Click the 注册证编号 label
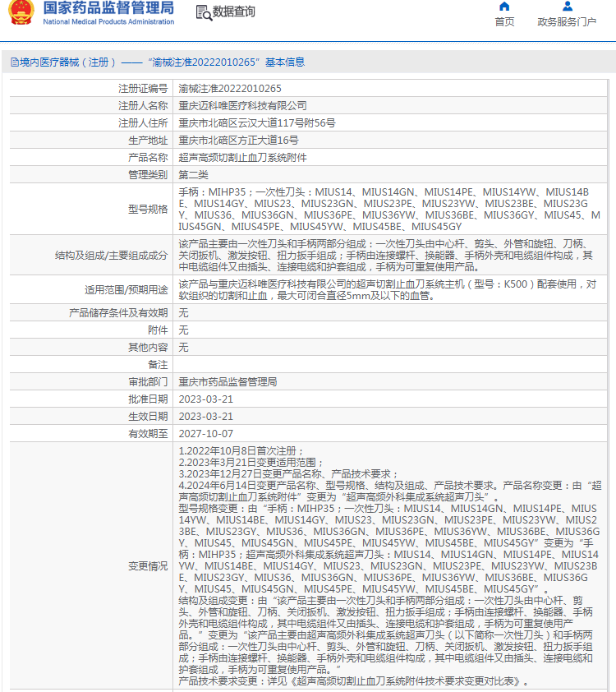Viewport: 616px width, 692px height. 143,88
